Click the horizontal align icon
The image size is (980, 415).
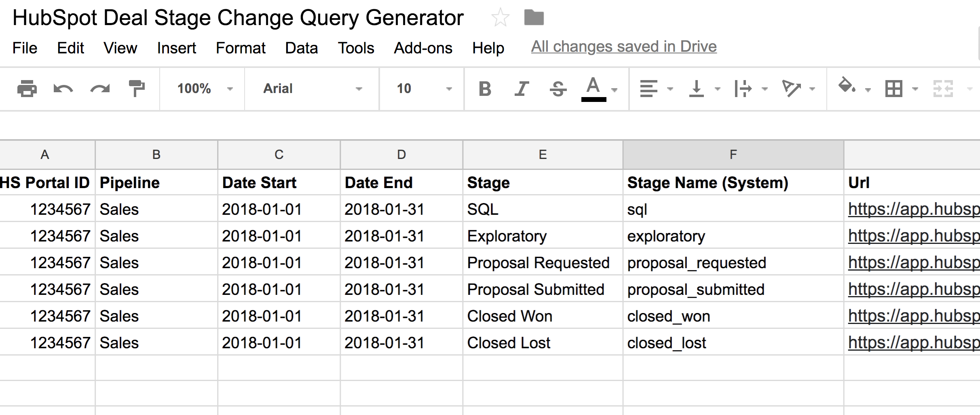point(648,89)
